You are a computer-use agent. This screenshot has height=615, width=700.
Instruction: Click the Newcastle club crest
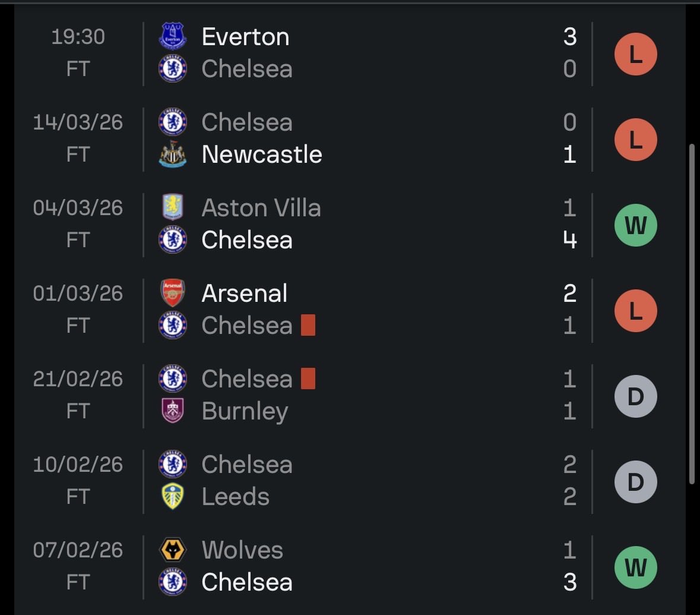173,154
